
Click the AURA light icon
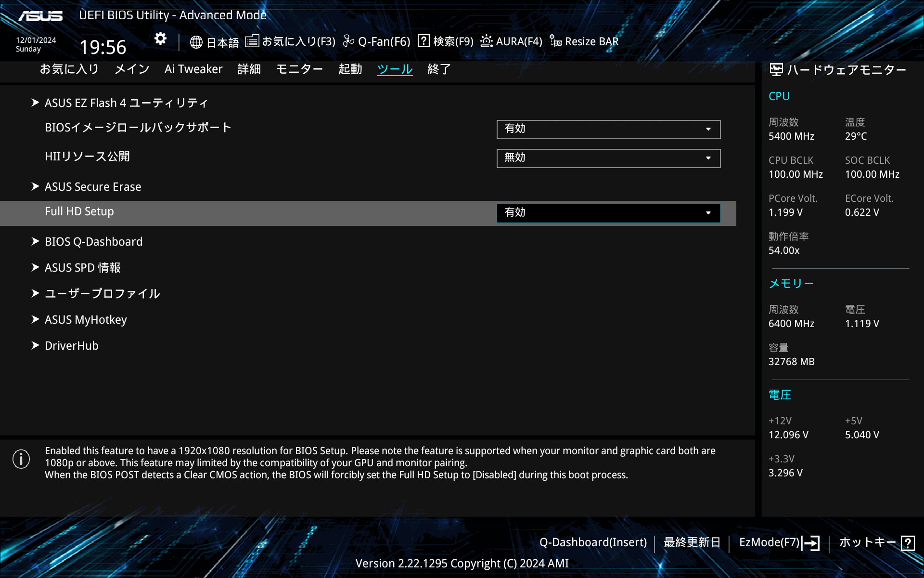[x=487, y=41]
